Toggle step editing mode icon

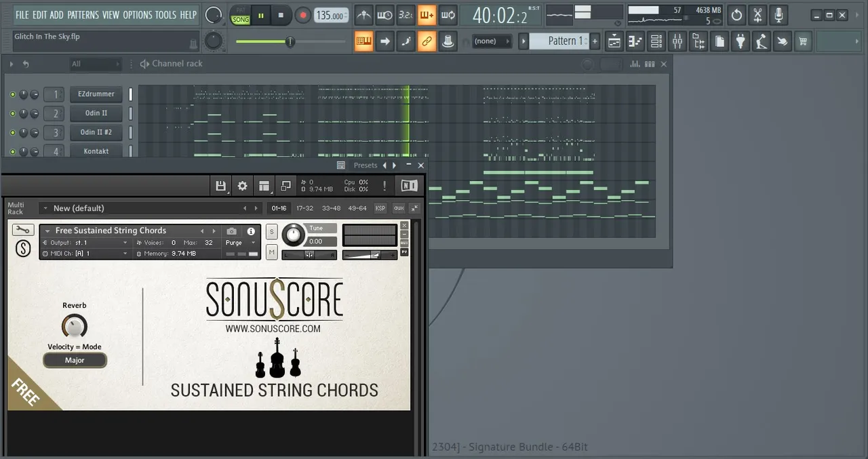(x=406, y=41)
